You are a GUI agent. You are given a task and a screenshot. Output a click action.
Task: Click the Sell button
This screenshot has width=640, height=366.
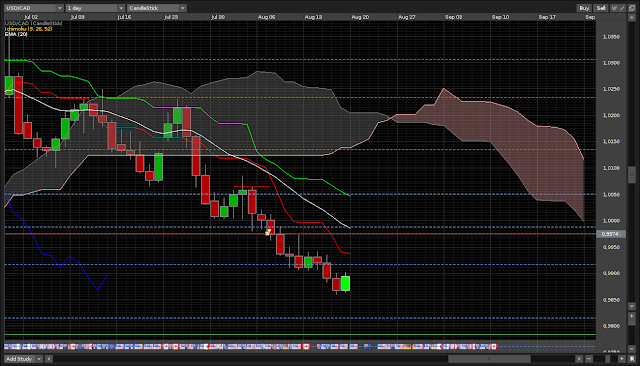(x=601, y=8)
